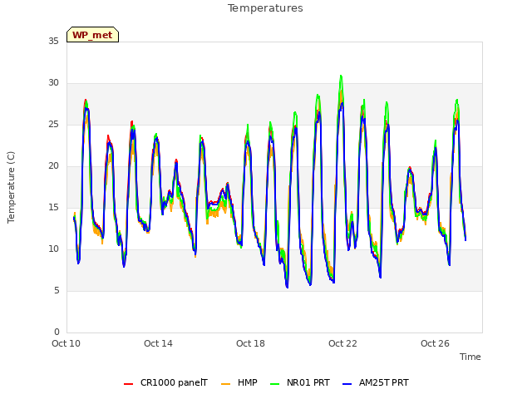Click the 20 y-axis tick label
This screenshot has width=532, height=399.
(x=53, y=166)
